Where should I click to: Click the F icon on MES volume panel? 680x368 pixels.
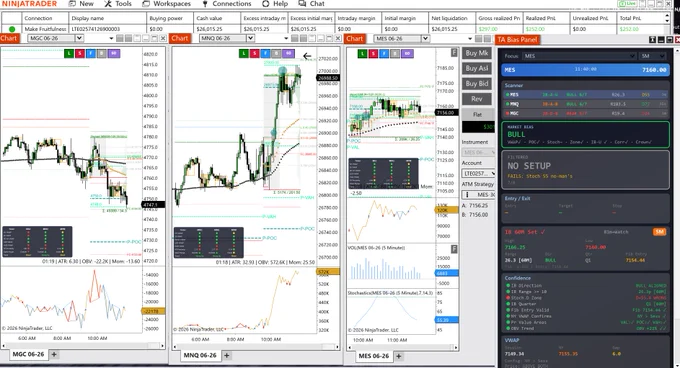454,249
